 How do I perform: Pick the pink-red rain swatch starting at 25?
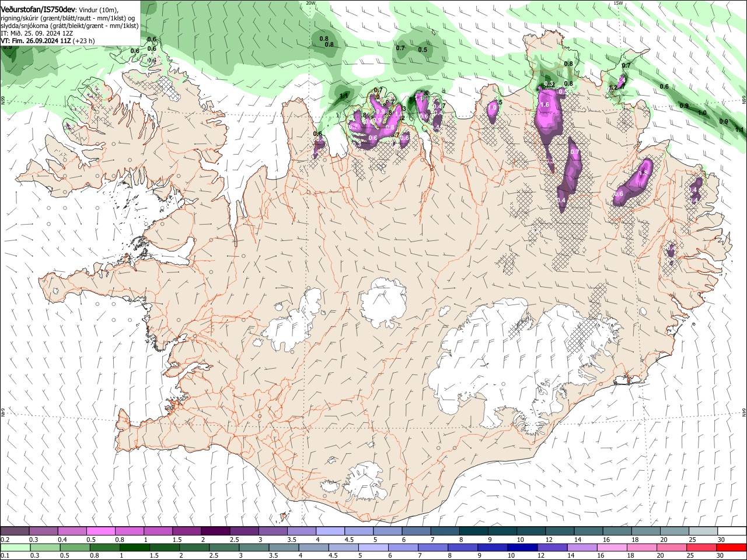[701, 548]
